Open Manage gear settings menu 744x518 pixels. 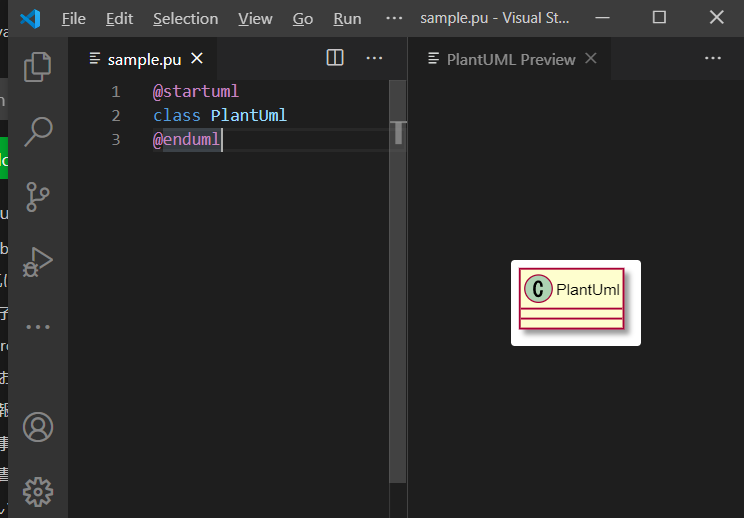tap(38, 492)
